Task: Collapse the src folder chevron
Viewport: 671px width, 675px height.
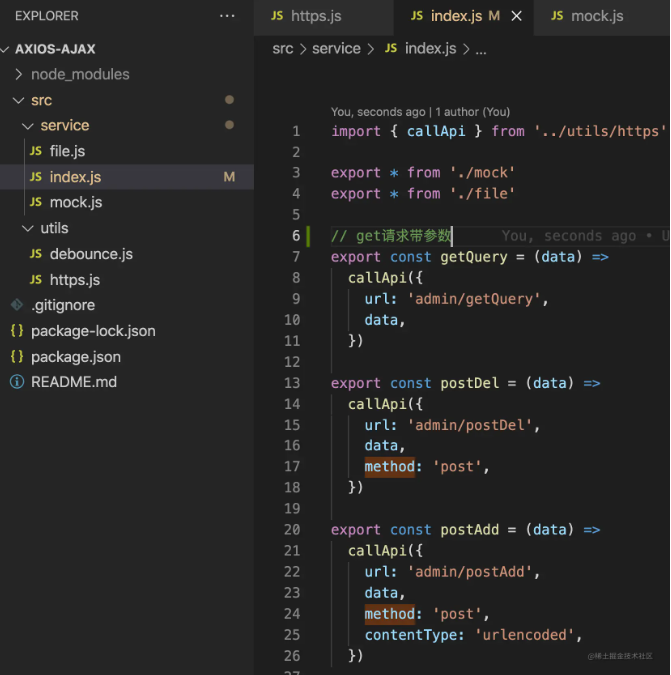Action: coord(19,100)
